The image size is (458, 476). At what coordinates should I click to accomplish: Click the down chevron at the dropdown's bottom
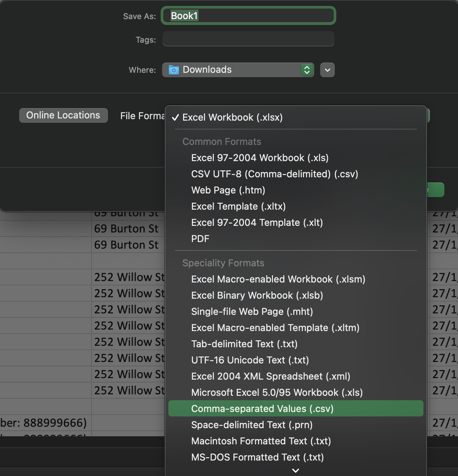pyautogui.click(x=295, y=470)
